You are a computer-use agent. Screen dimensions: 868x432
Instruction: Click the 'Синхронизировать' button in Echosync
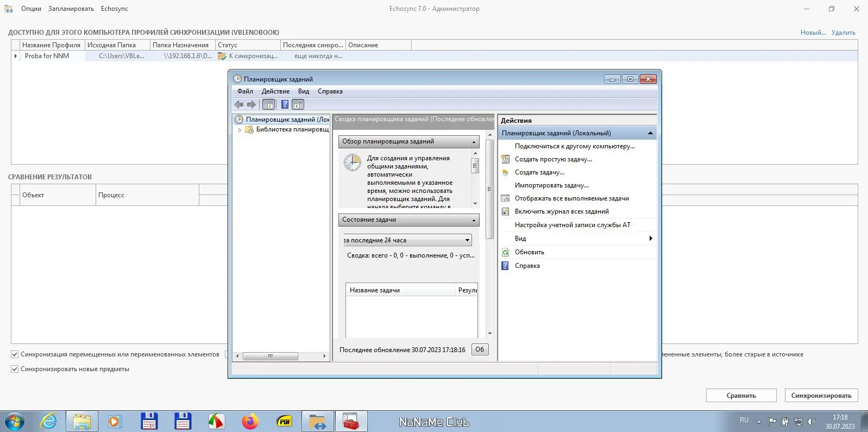(821, 396)
